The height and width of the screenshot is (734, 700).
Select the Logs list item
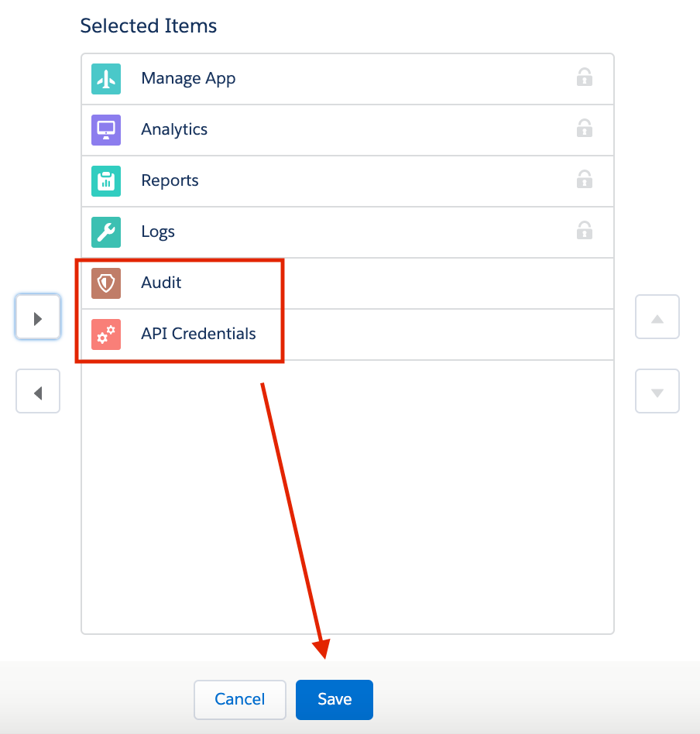[348, 232]
